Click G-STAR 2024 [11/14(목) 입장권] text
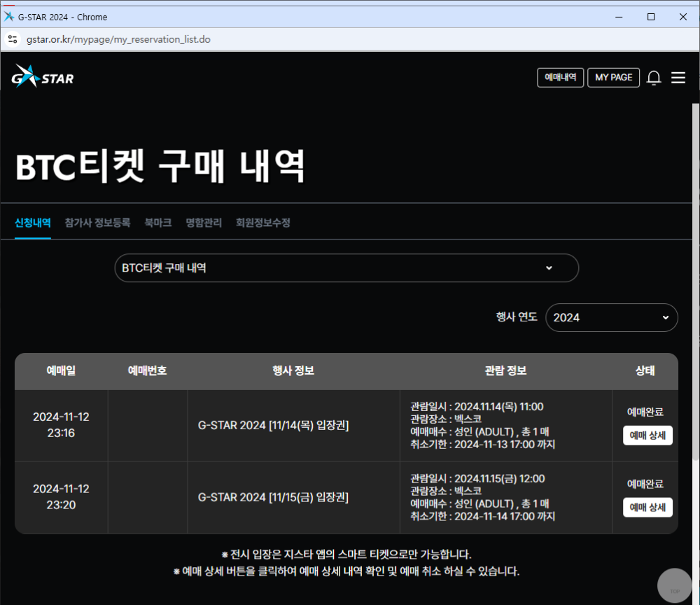700x605 pixels. (273, 425)
